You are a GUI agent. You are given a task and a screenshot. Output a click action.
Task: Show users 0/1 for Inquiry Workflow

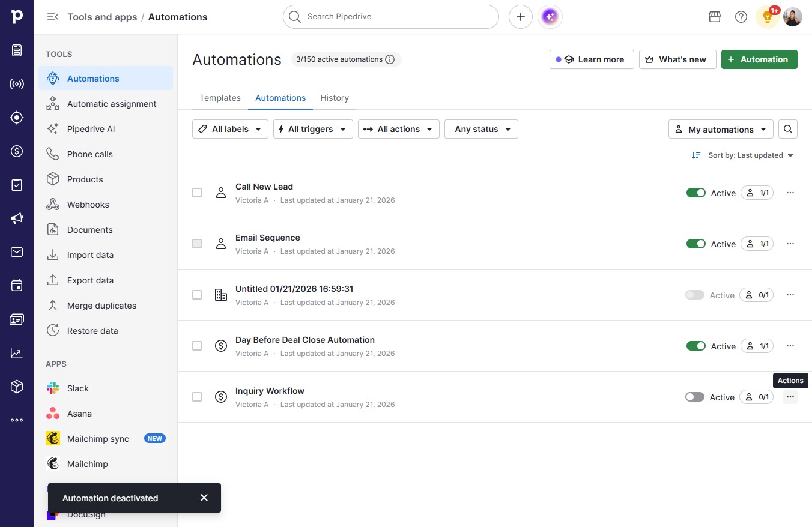click(x=757, y=397)
